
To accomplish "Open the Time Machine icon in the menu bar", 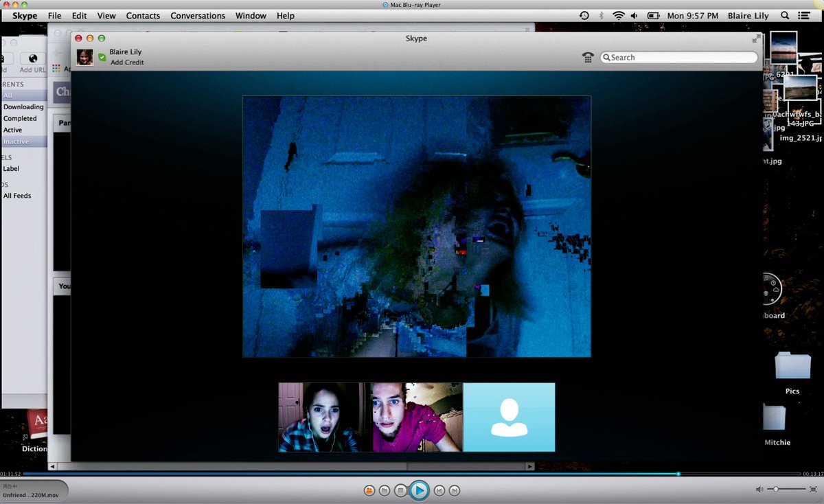I will coord(584,16).
